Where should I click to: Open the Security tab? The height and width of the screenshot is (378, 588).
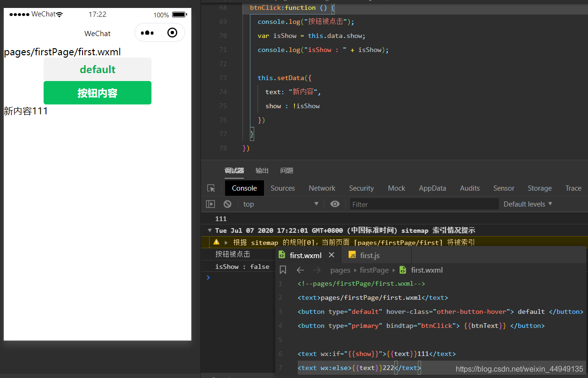(362, 188)
